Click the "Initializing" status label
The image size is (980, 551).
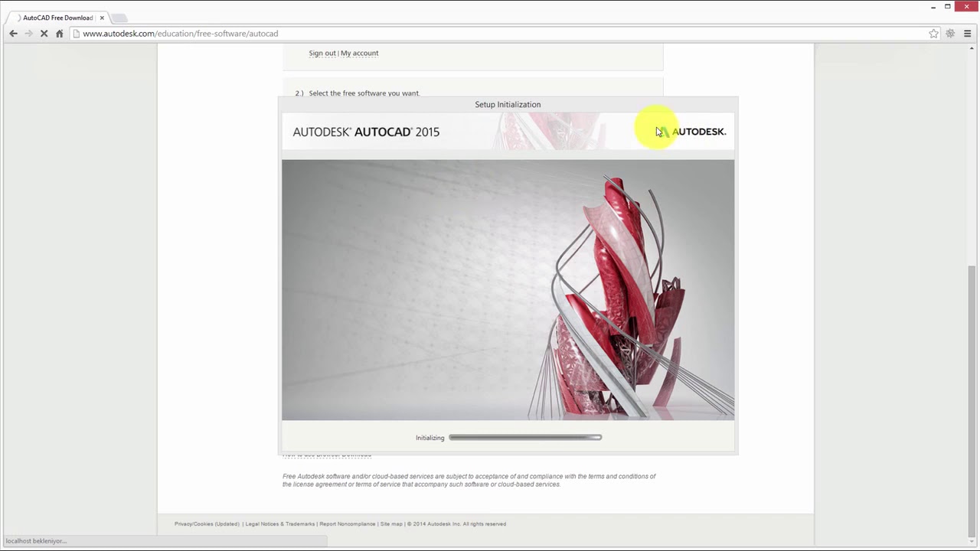click(430, 438)
